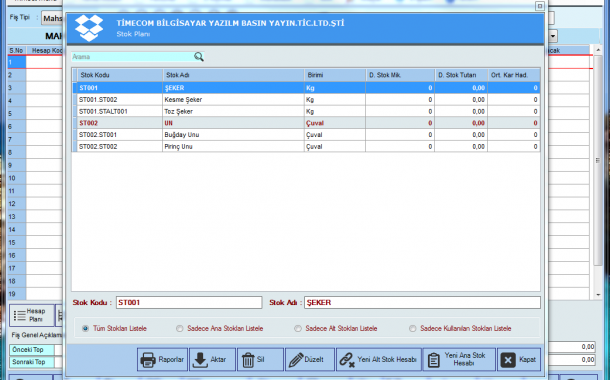
Task: Select Tüm Stokları Listele radio option
Action: tap(85, 329)
